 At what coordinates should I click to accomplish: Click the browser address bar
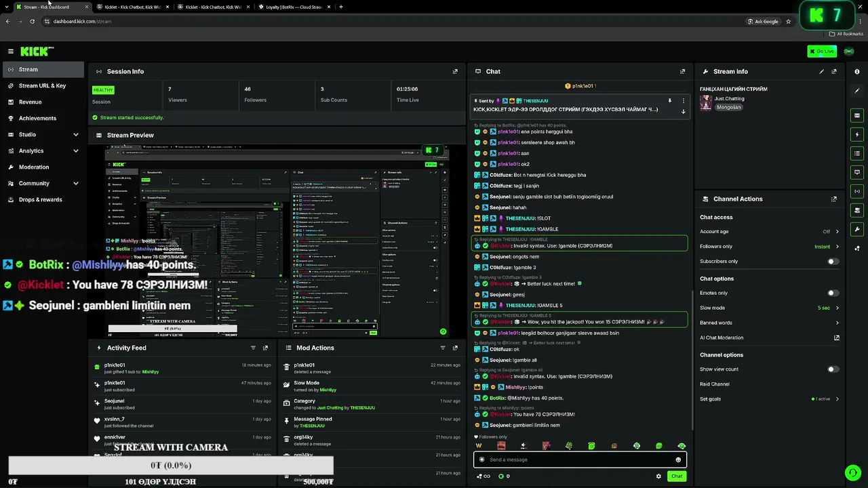(395, 21)
